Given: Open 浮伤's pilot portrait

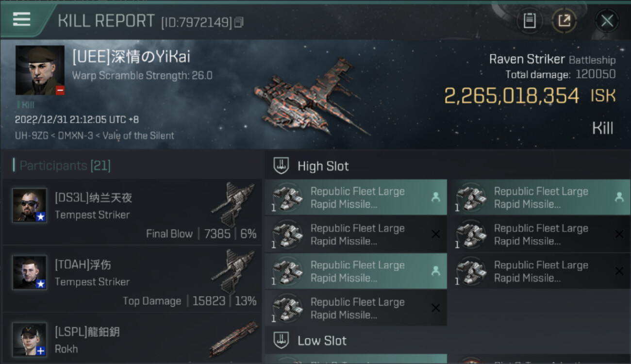Looking at the screenshot, I should coord(30,272).
